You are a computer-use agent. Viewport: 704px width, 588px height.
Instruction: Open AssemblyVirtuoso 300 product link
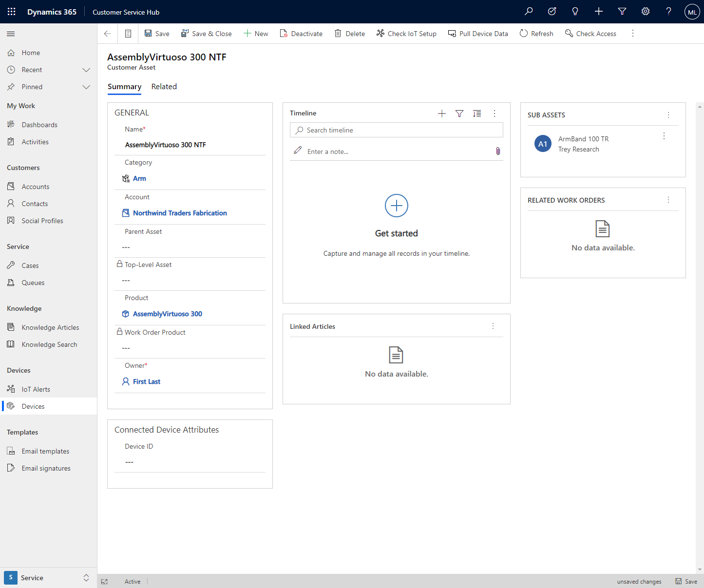[168, 314]
